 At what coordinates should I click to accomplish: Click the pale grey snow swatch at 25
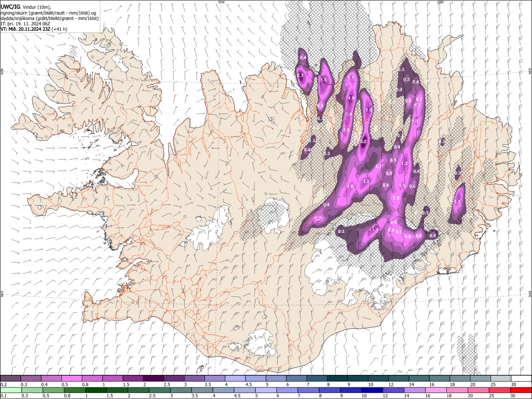point(501,378)
